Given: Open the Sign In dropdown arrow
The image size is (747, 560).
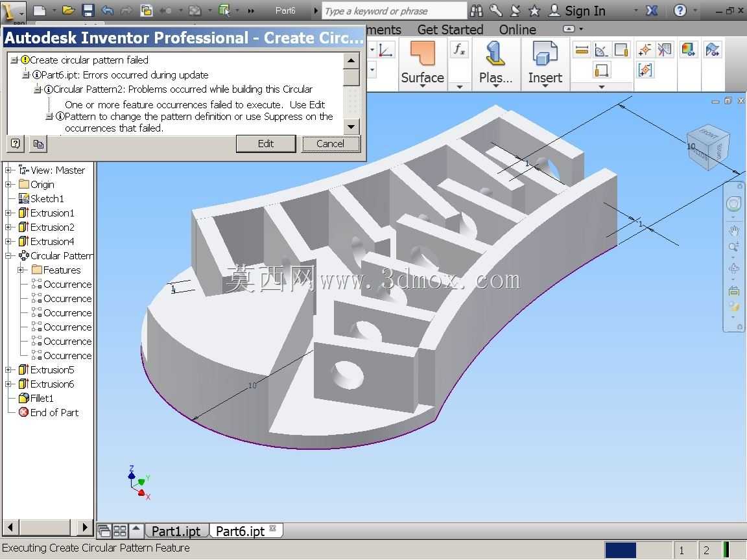Looking at the screenshot, I should coord(636,10).
